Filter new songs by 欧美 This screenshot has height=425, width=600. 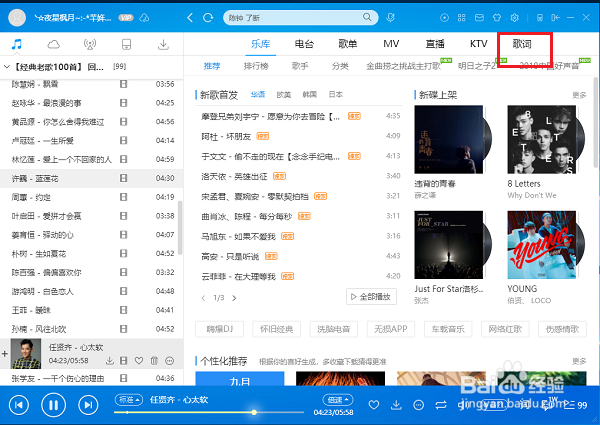pyautogui.click(x=284, y=94)
